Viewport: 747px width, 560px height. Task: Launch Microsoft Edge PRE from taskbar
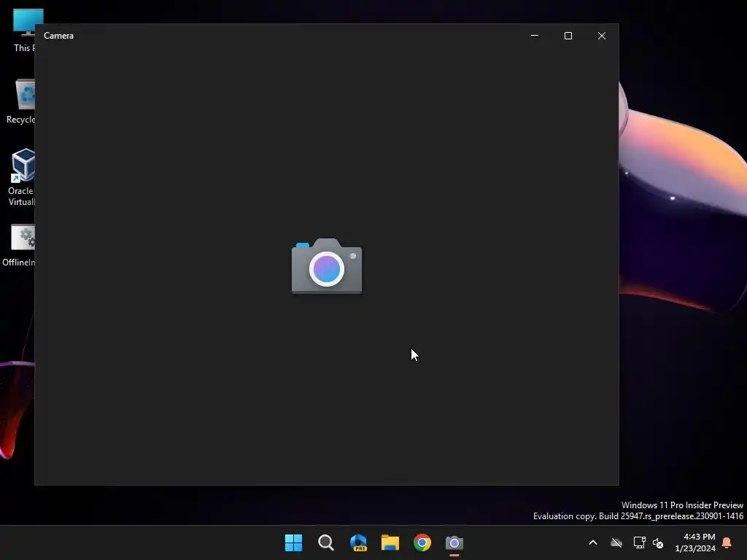click(358, 542)
